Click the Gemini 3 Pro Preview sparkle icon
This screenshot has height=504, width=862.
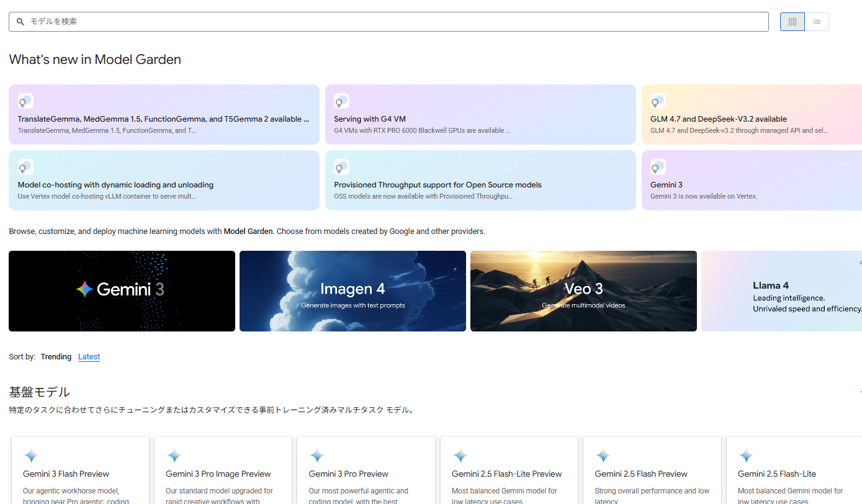(317, 456)
